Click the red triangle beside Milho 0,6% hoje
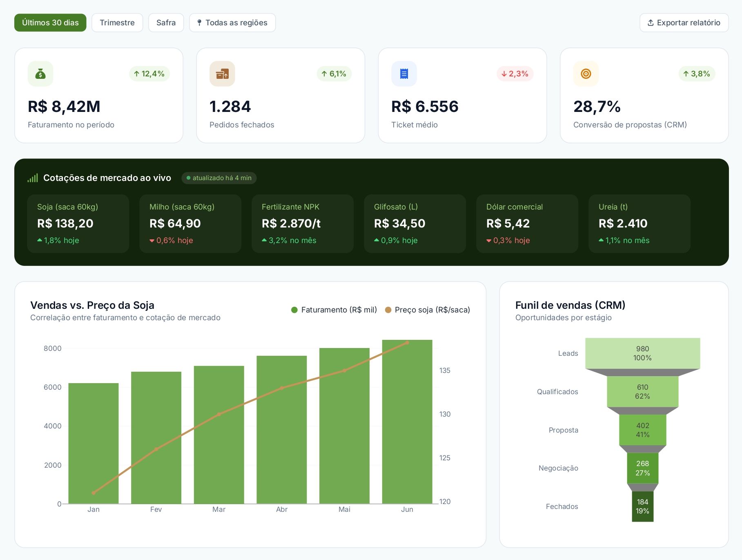 click(x=152, y=241)
